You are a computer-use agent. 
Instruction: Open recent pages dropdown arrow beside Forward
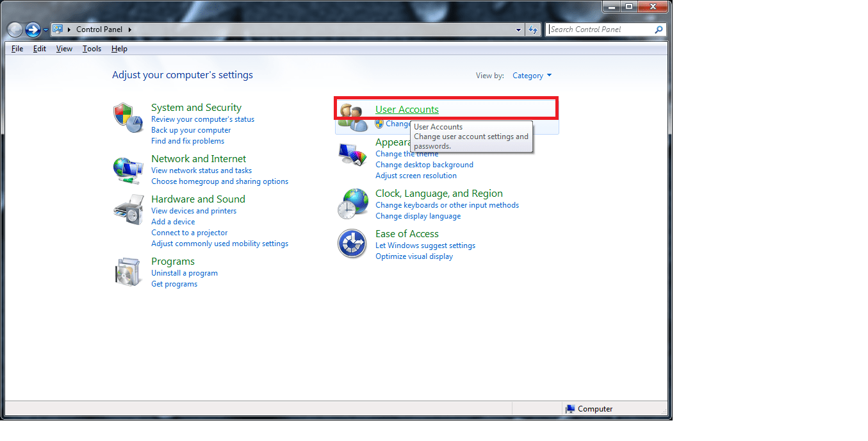(x=45, y=30)
